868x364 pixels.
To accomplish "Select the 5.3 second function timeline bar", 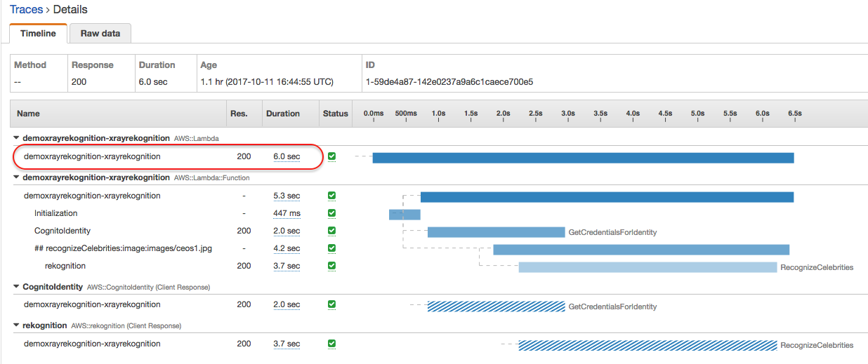I will tap(607, 197).
